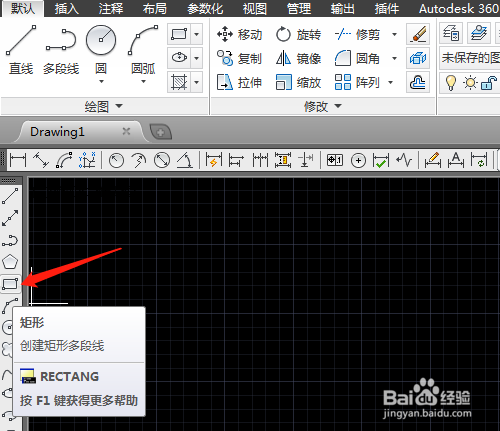Screen dimensions: 500x431
Task: Expand the Arc (圆弧) options arrow
Action: [143, 81]
